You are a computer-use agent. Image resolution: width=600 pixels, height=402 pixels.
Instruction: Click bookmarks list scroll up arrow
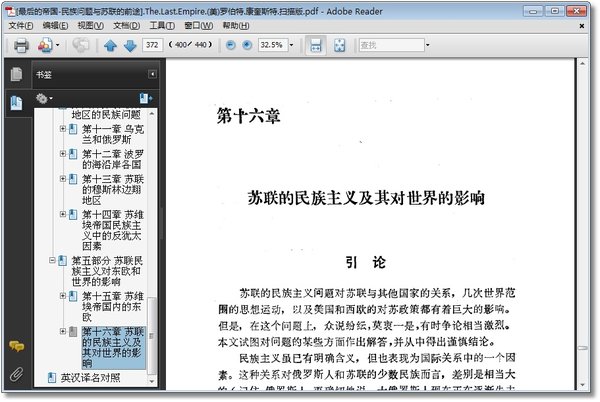(152, 114)
